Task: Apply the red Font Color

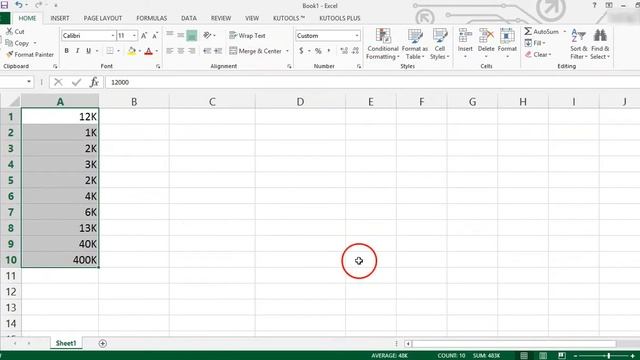Action: [149, 51]
